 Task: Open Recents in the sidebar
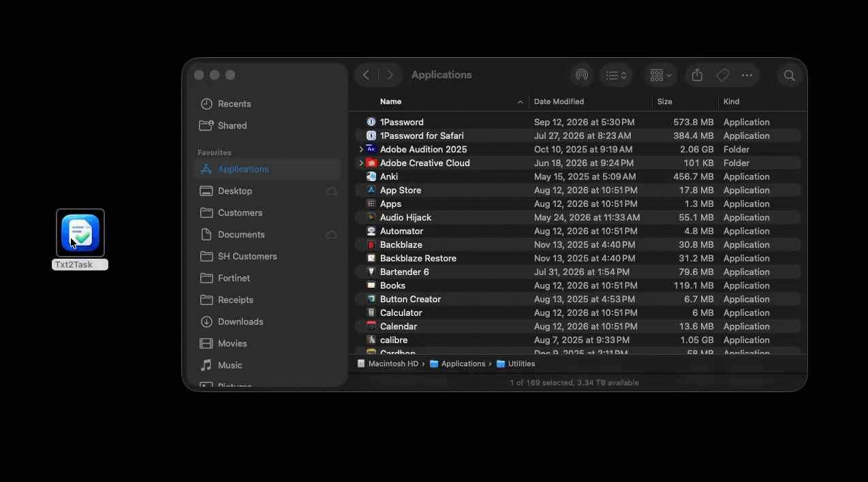(267, 103)
